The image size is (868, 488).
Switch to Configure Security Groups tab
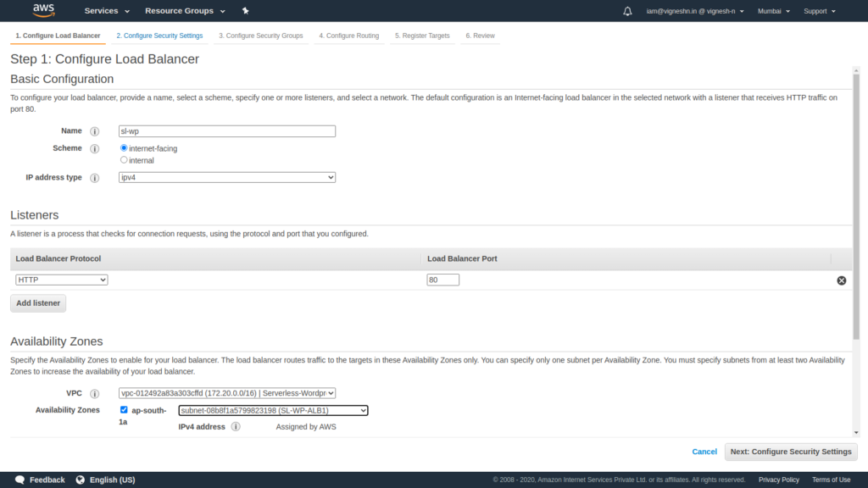point(261,36)
